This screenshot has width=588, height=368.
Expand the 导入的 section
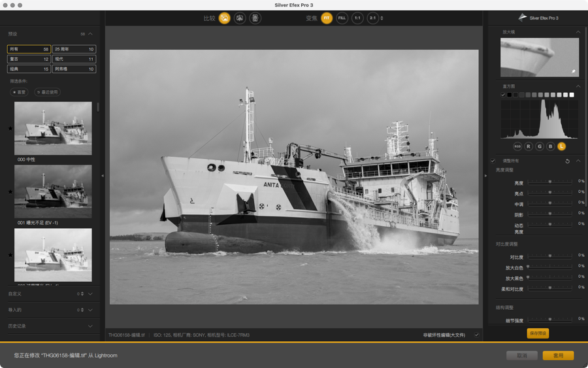90,310
